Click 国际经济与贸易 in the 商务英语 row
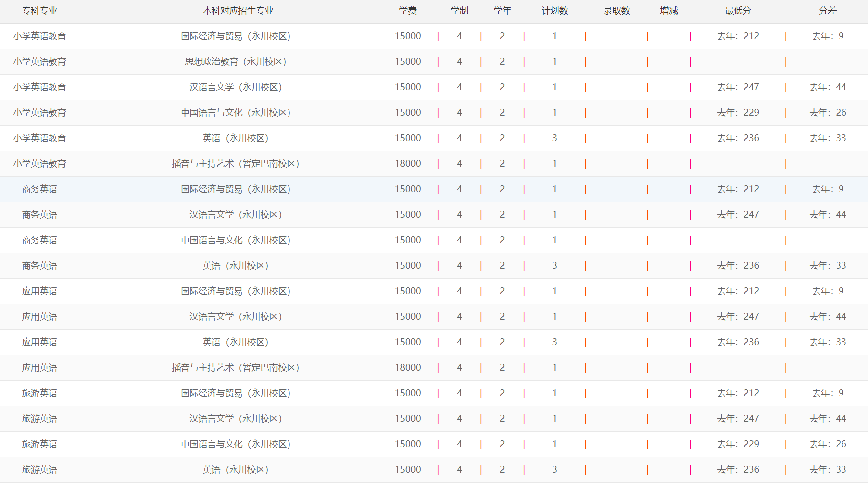Image resolution: width=868 pixels, height=489 pixels. click(236, 189)
